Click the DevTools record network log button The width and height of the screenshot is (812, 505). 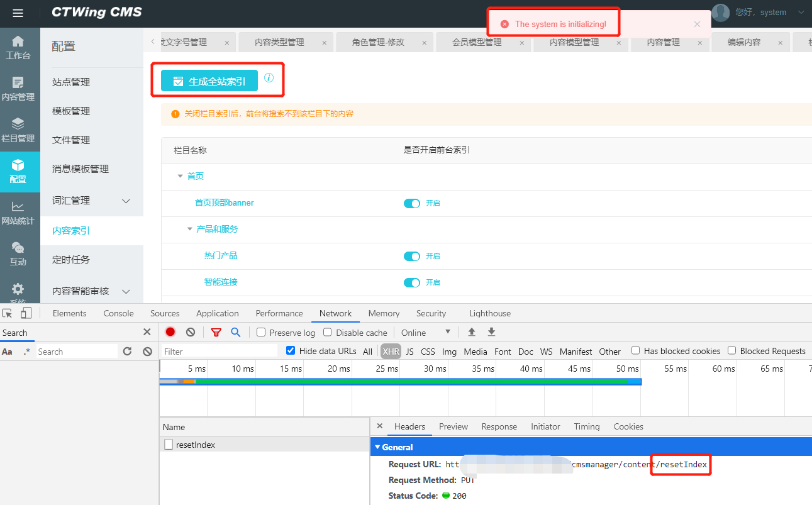tap(170, 332)
